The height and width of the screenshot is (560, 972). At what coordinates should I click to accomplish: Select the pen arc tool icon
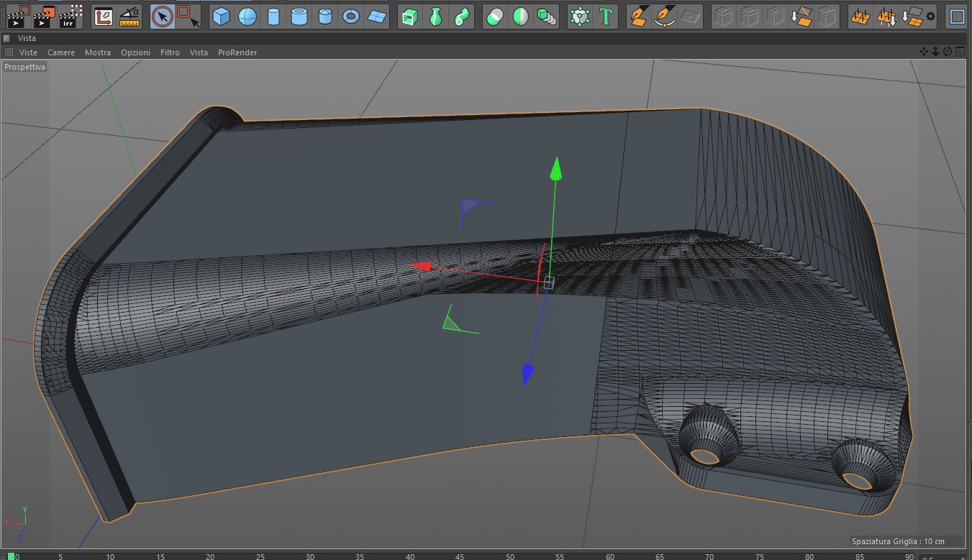(x=665, y=17)
